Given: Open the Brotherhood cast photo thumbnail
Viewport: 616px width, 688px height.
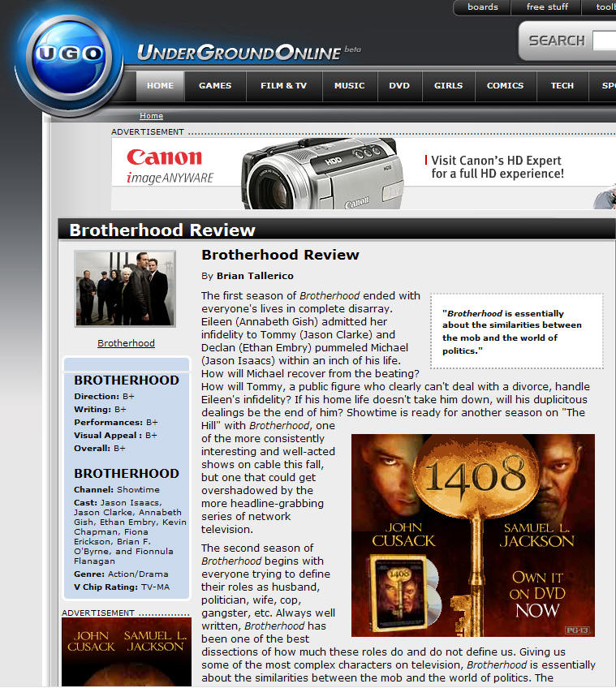Looking at the screenshot, I should coord(125,289).
